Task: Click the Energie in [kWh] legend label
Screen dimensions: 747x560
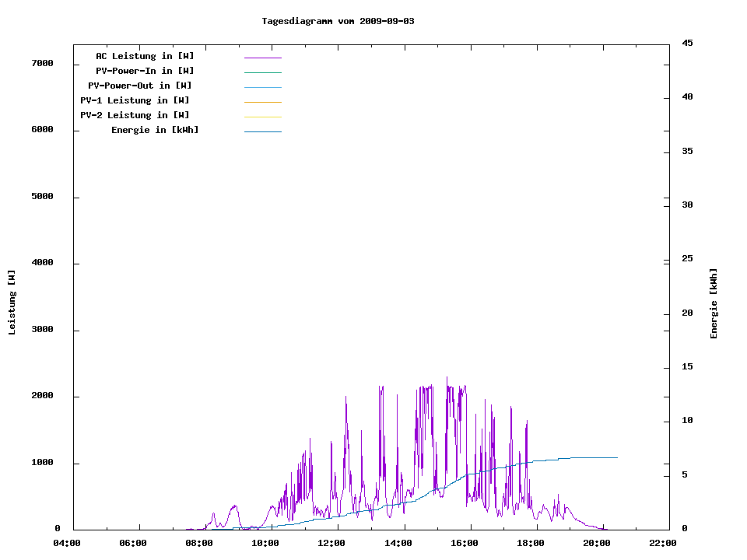Action: click(155, 130)
